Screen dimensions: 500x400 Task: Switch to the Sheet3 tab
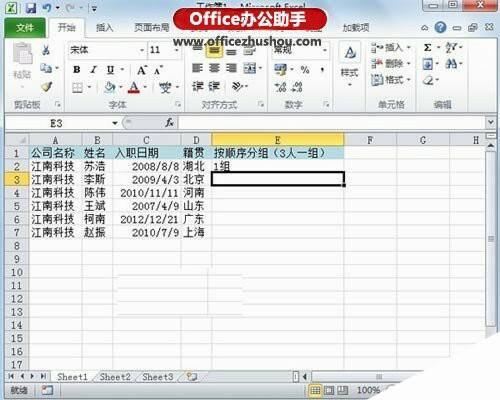point(158,377)
